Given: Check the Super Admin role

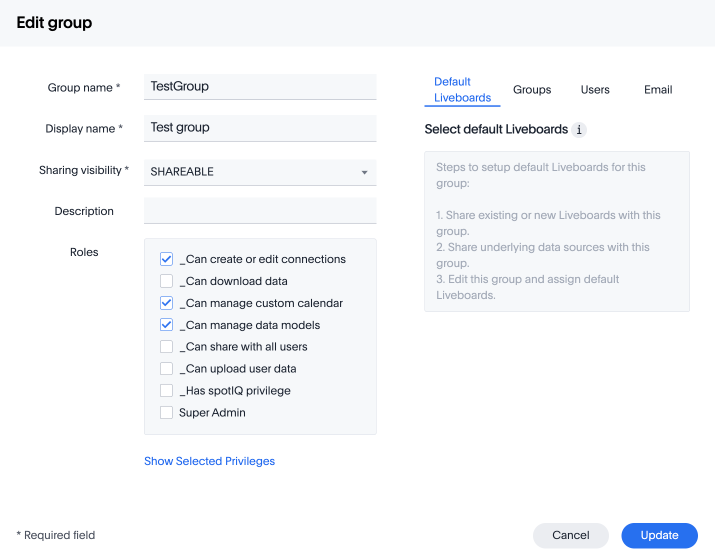Looking at the screenshot, I should click(167, 413).
